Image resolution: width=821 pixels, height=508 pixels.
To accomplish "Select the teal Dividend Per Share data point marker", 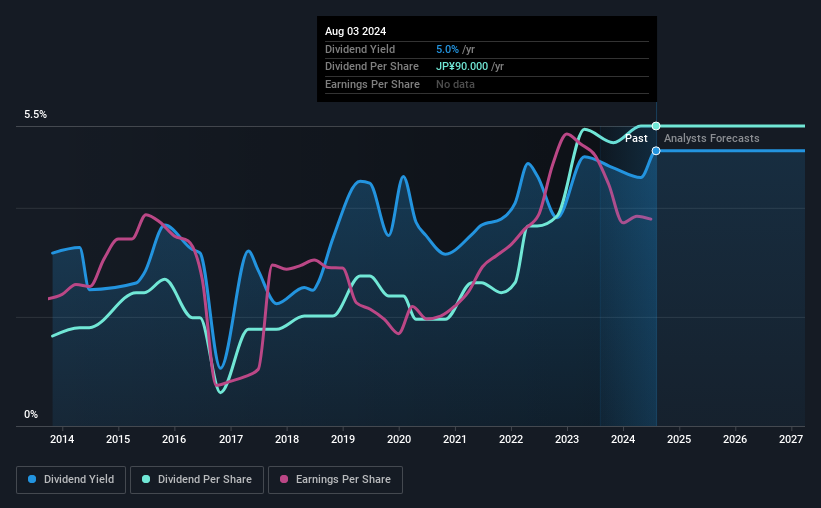I will [x=656, y=126].
